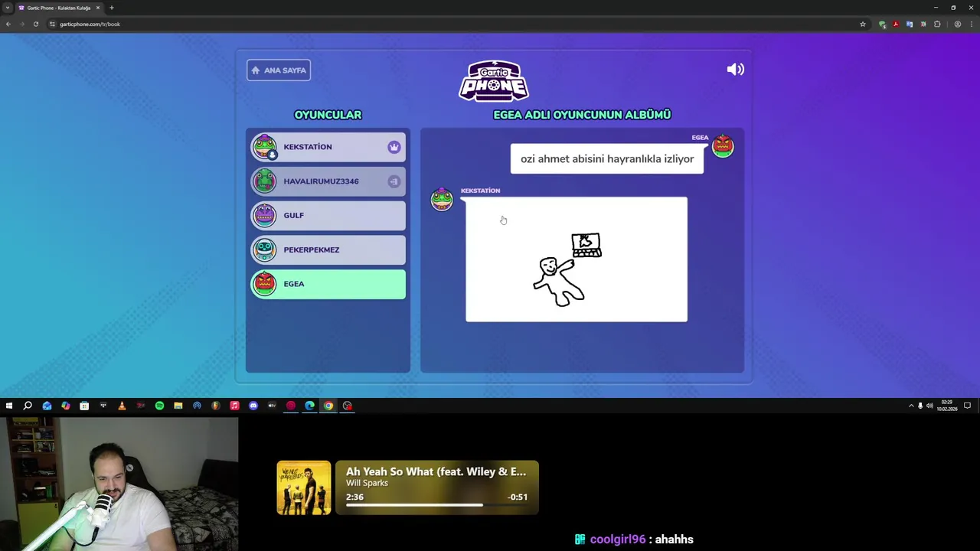Image resolution: width=980 pixels, height=551 pixels.
Task: Go back in the browser
Action: (8, 24)
